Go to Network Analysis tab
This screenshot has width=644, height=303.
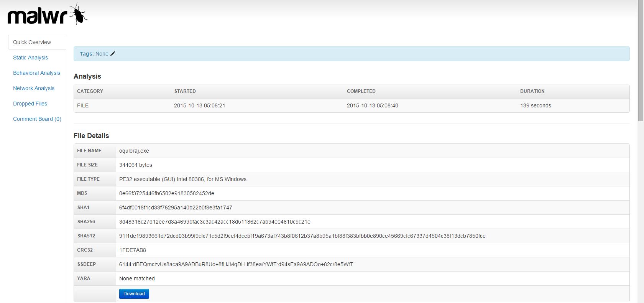pyautogui.click(x=34, y=88)
